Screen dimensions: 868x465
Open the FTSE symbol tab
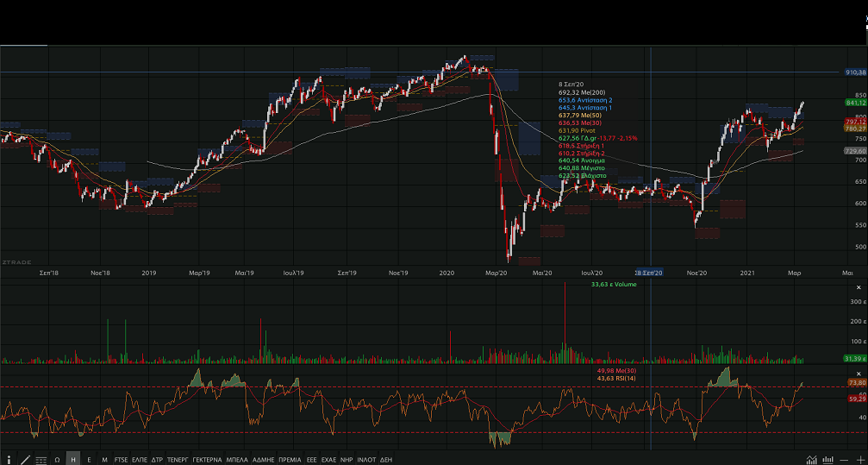coord(121,459)
